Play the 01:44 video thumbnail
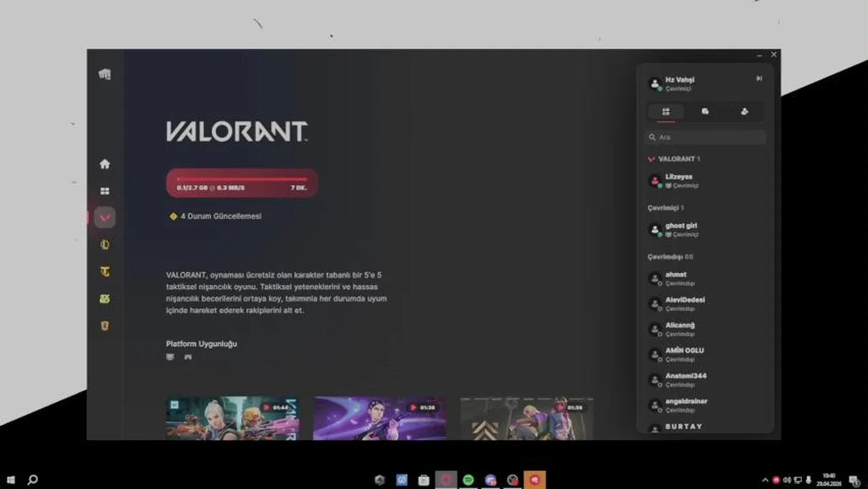This screenshot has height=489, width=868. (x=232, y=418)
